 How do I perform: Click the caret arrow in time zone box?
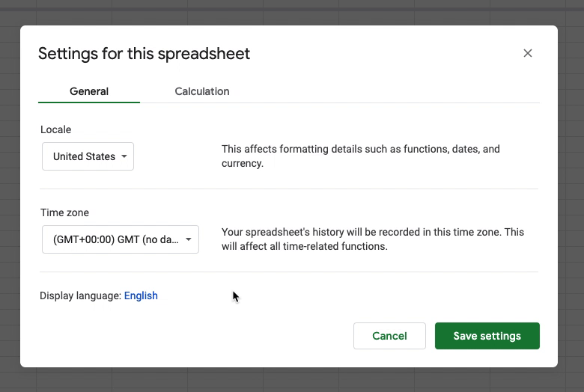189,239
